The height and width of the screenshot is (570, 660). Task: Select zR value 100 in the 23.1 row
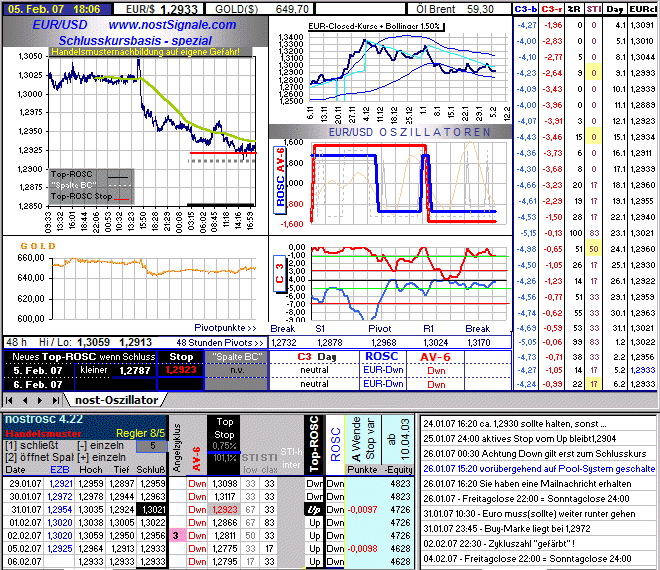[575, 233]
